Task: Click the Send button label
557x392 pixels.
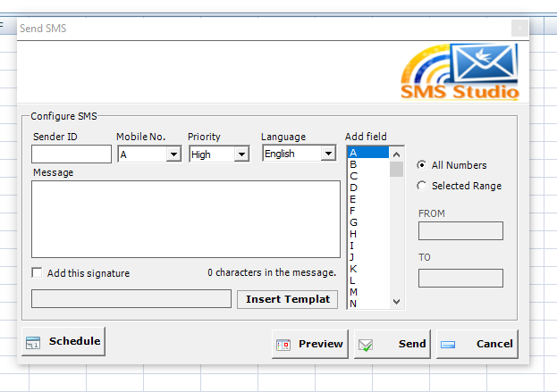Action: click(x=412, y=344)
